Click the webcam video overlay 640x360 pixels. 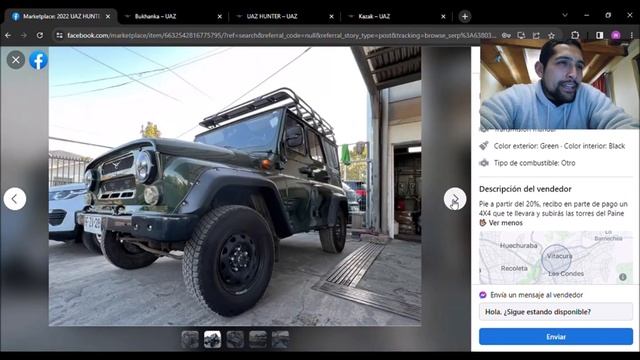(560, 84)
